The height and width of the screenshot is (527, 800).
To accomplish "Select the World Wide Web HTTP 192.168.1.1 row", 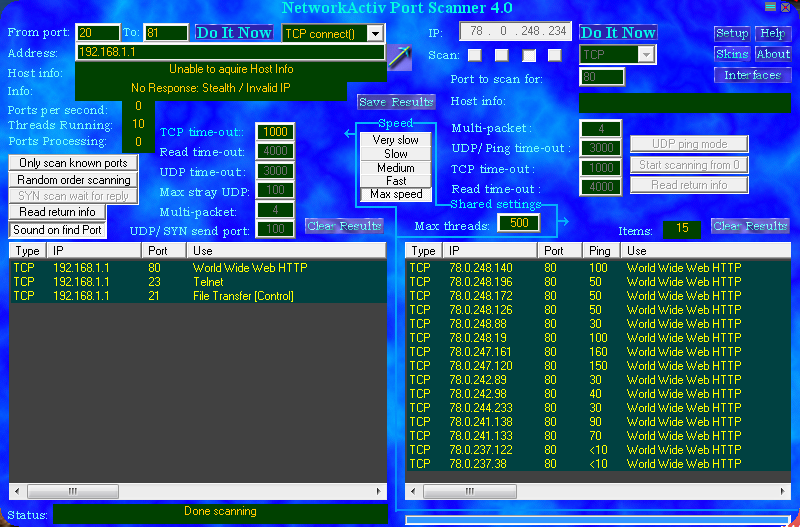I will (x=198, y=268).
